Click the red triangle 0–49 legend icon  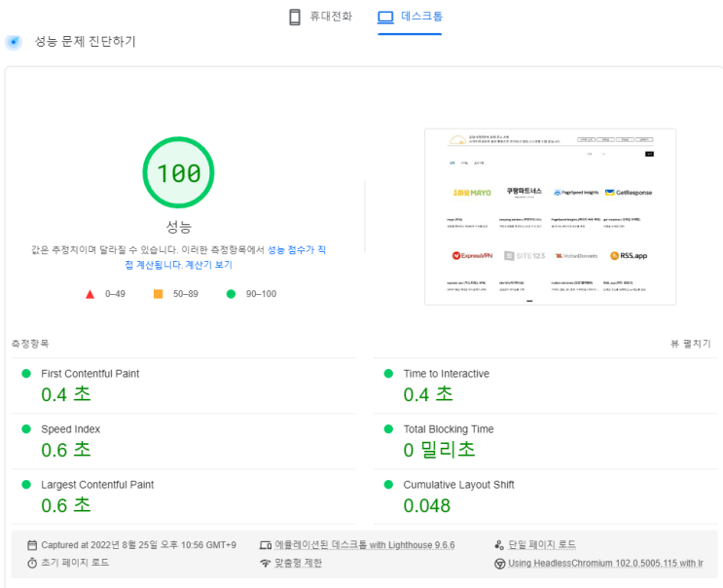click(90, 294)
